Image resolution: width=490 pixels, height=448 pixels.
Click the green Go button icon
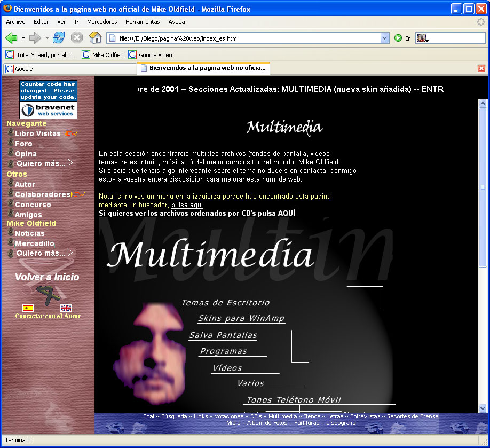point(398,38)
